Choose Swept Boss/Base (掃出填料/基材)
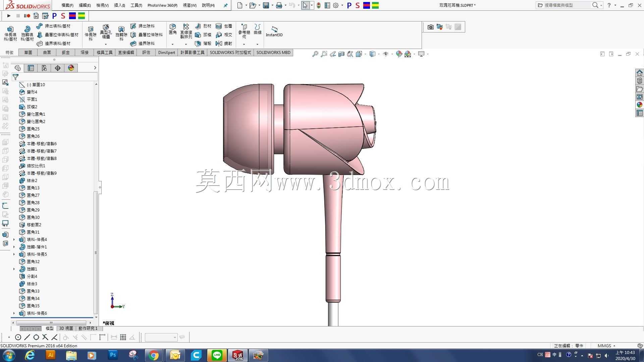 coord(53,26)
